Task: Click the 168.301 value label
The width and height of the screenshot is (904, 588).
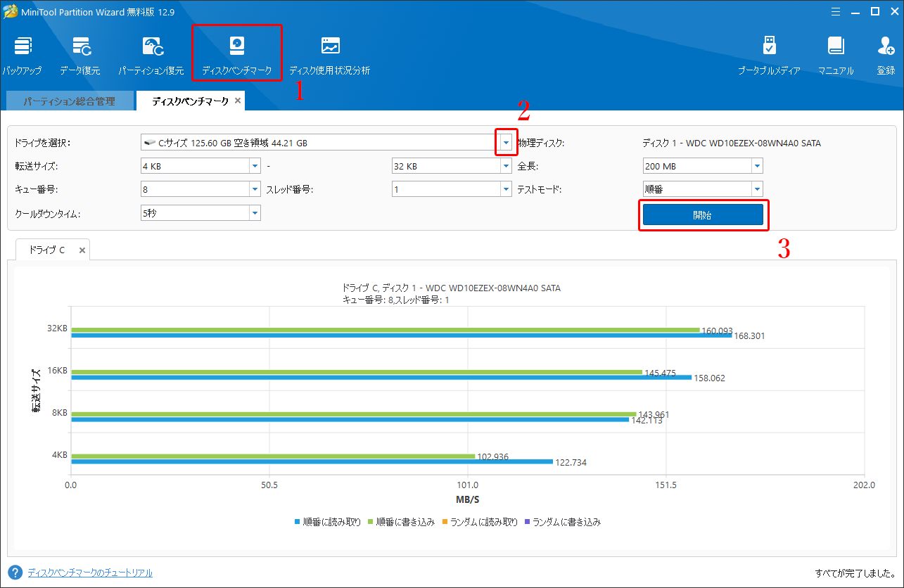Action: click(x=749, y=336)
